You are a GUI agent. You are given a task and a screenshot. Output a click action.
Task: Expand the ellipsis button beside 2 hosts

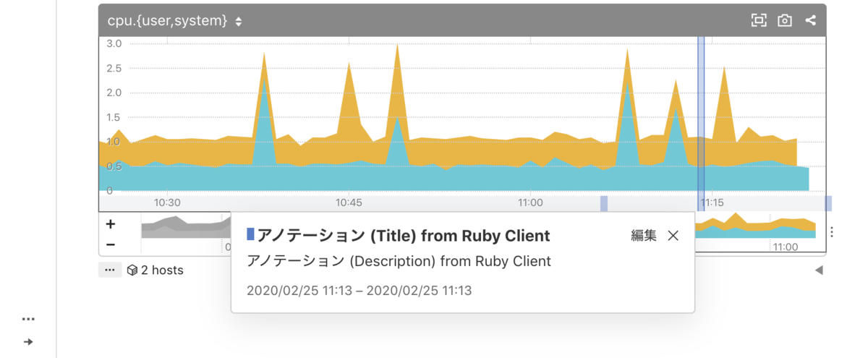[x=110, y=270]
